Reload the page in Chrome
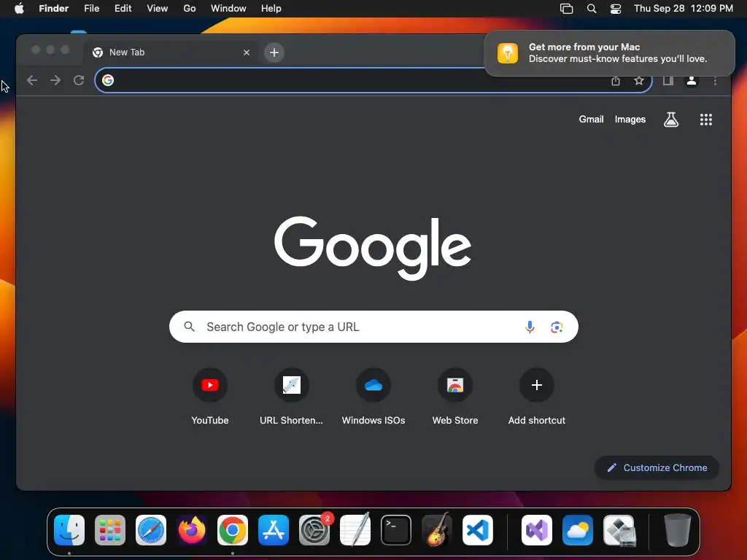 point(79,80)
